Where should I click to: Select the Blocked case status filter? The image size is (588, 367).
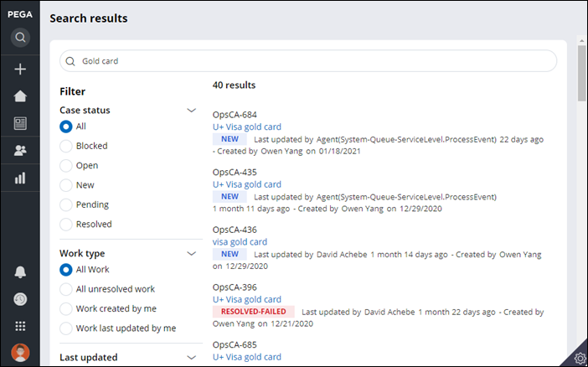pos(66,146)
